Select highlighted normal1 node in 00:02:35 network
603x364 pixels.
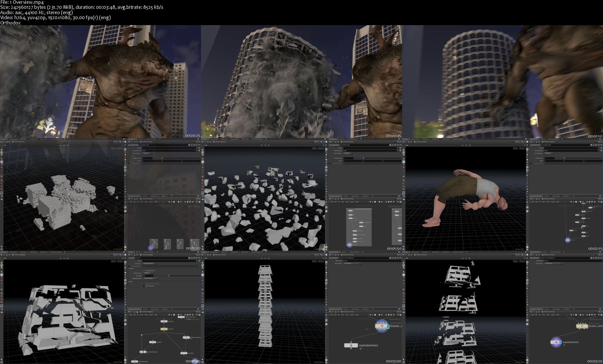coord(164,329)
